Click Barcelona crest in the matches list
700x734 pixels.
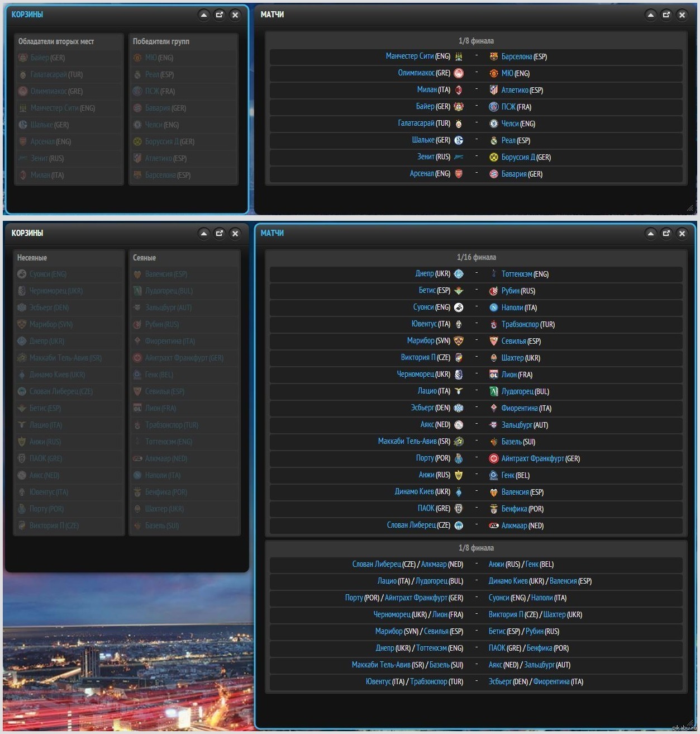coord(494,56)
